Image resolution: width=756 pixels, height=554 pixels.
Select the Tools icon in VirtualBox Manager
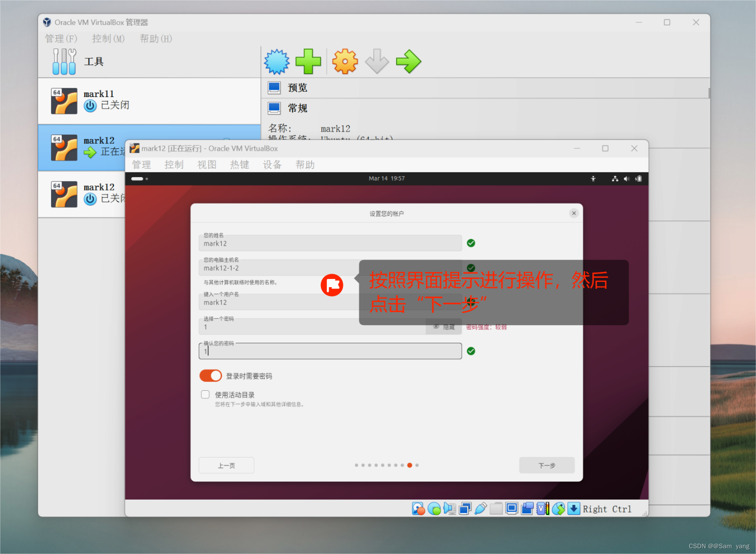coord(65,61)
